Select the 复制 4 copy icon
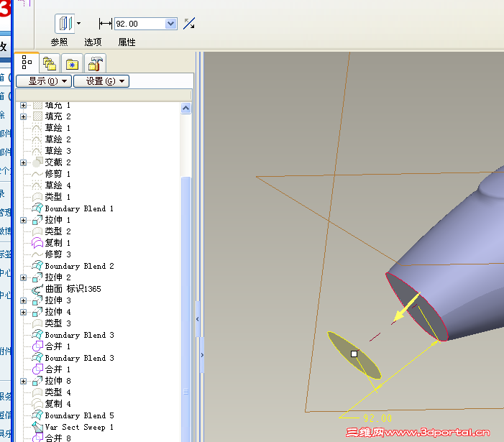This screenshot has height=442, width=504. 37,404
